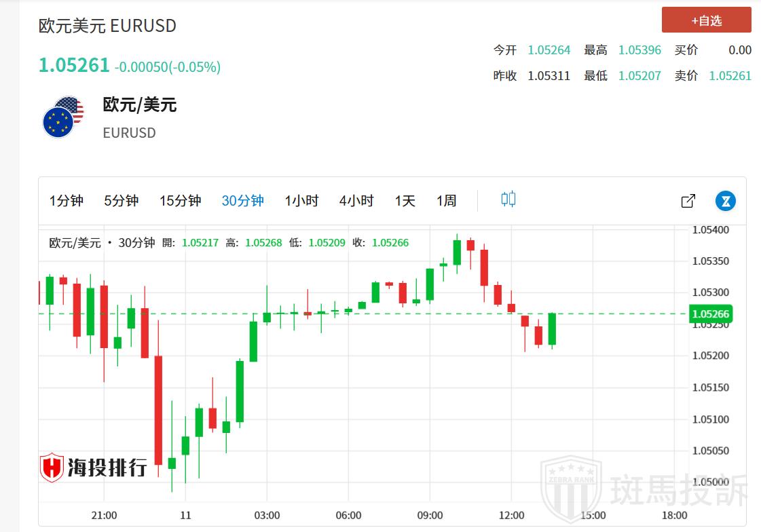
Task: Click the candlestick chart type icon
Action: tap(508, 199)
